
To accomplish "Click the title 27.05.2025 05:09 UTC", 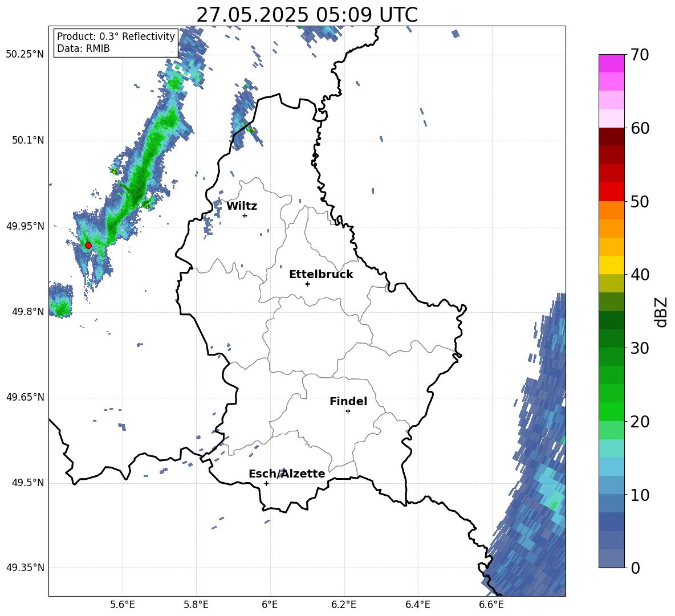I will click(307, 15).
